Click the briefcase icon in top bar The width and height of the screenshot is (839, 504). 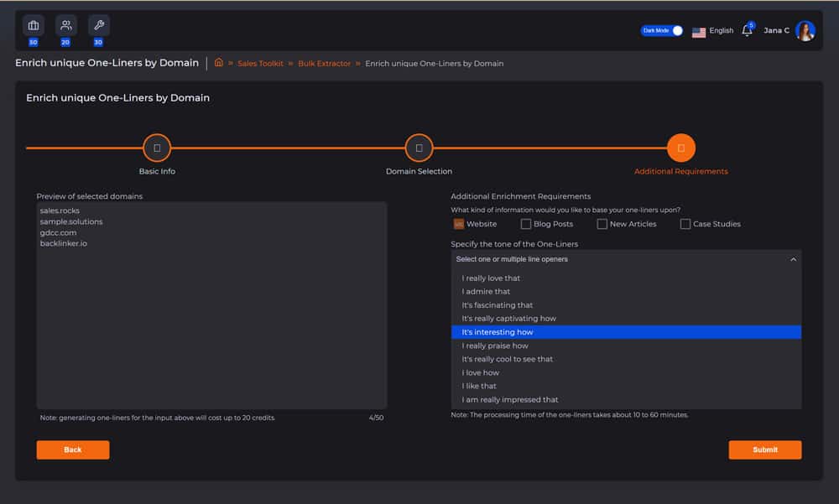click(x=33, y=25)
